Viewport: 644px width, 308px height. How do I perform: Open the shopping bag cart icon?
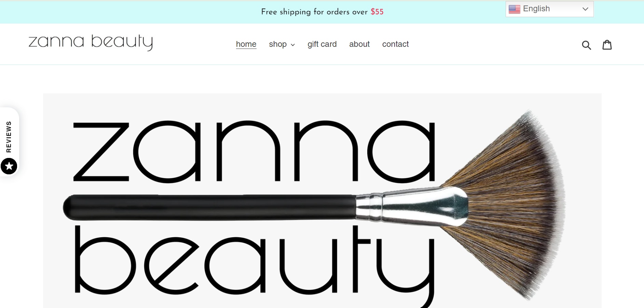coord(607,45)
